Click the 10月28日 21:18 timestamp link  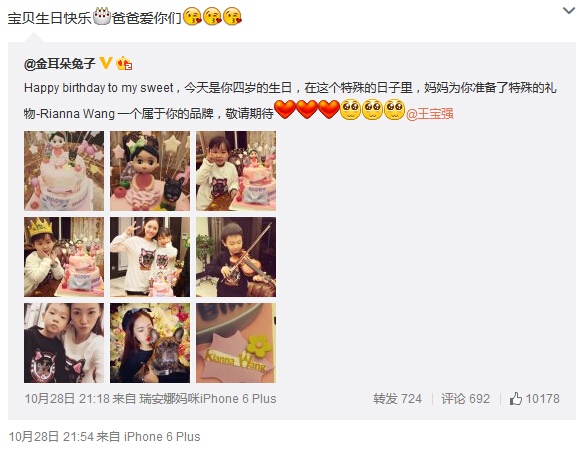click(67, 399)
